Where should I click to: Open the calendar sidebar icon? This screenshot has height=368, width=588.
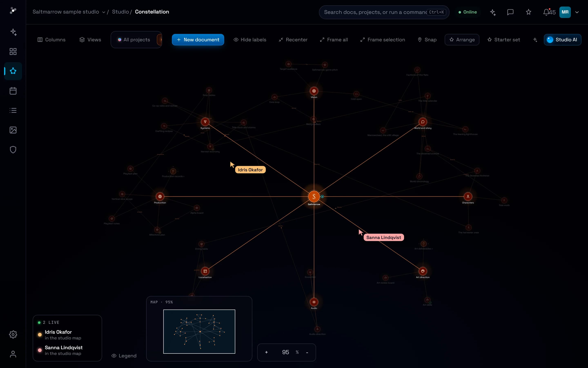click(13, 91)
